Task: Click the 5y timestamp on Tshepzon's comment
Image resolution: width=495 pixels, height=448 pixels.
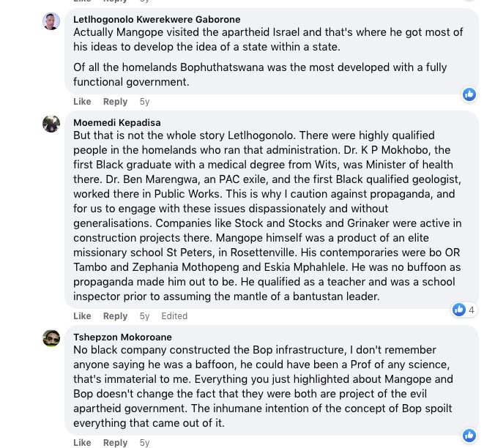Action: tap(144, 443)
